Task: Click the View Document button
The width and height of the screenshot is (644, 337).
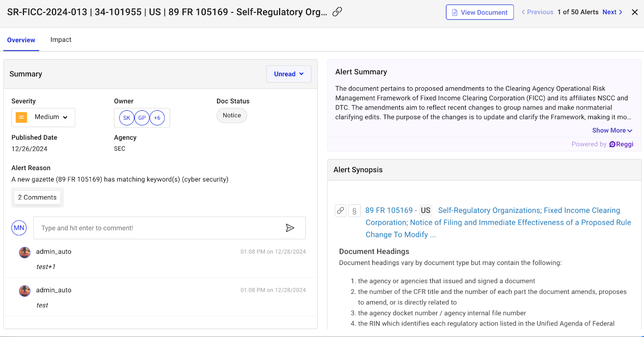Action: 479,12
